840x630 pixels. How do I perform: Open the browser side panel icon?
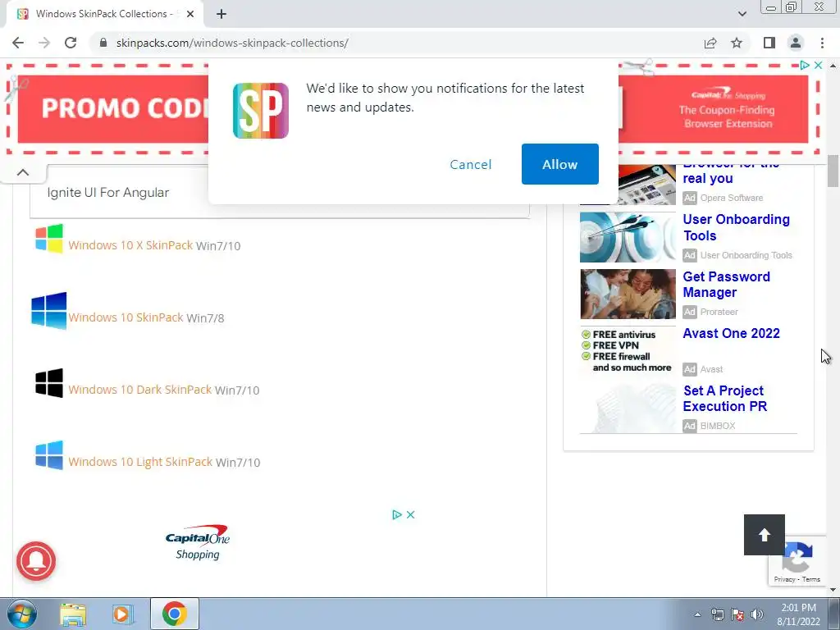pos(769,43)
